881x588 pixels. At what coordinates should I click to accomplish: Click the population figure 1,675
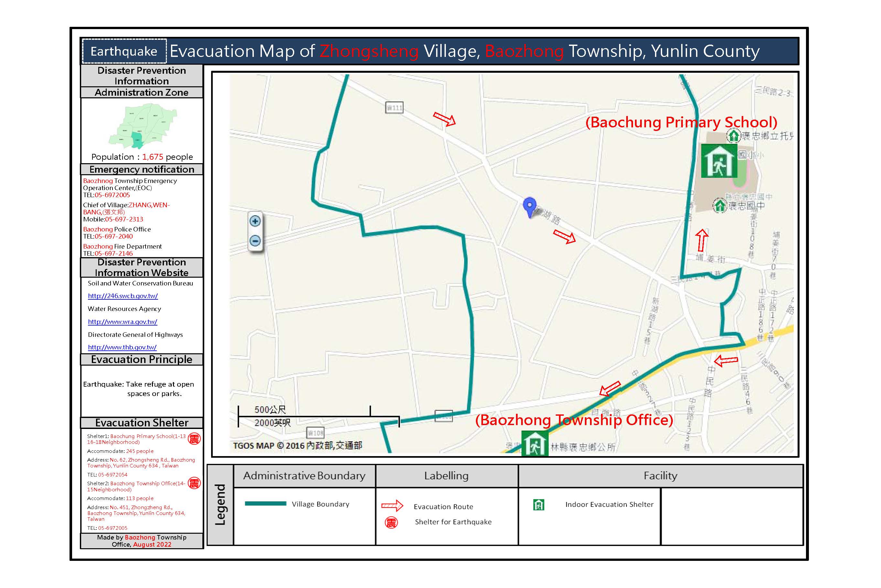153,157
